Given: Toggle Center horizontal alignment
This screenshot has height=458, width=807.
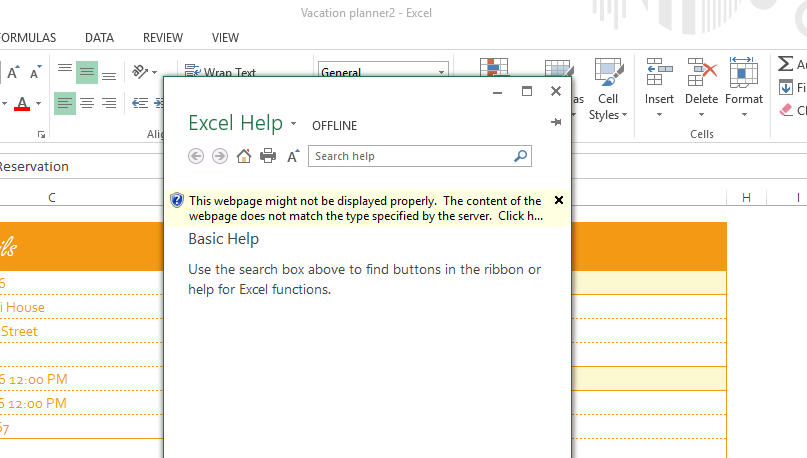Looking at the screenshot, I should click(x=87, y=103).
